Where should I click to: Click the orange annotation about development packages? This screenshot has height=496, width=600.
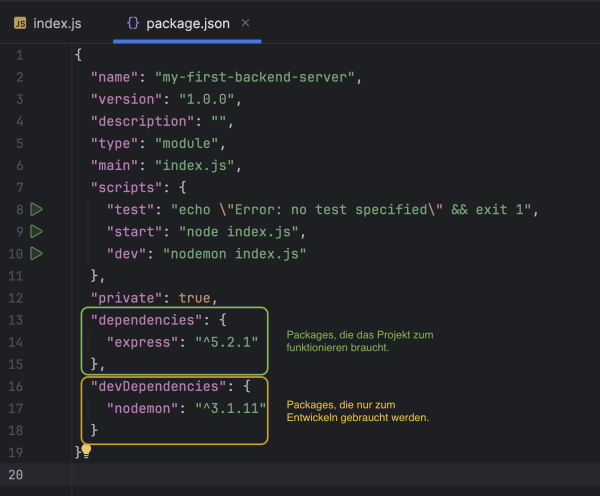coord(358,410)
